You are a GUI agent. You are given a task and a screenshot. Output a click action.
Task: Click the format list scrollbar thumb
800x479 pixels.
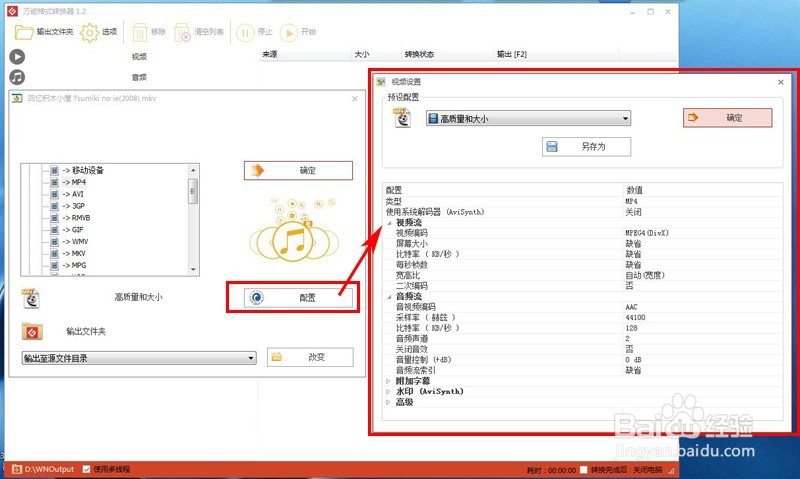[x=193, y=191]
